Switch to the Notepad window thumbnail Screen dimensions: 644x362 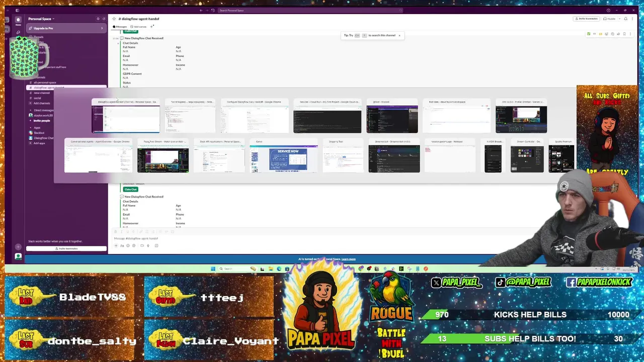pos(450,156)
